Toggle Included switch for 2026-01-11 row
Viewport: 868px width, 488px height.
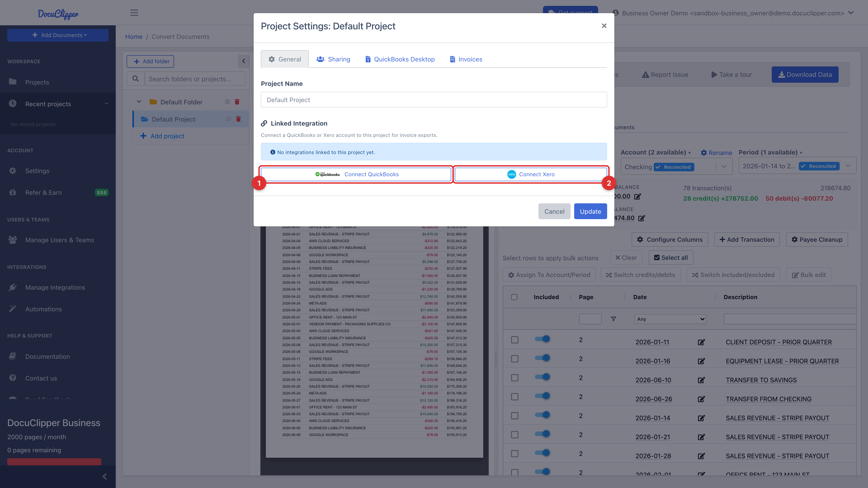542,339
